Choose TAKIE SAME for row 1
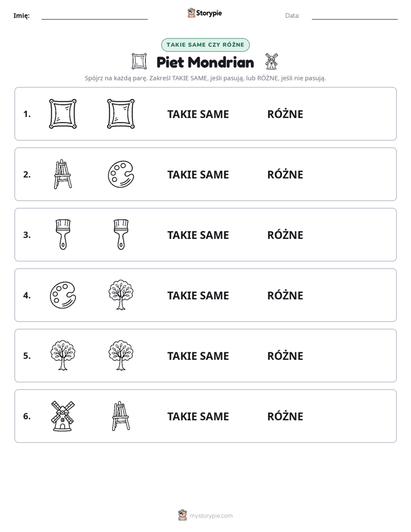 coord(198,114)
